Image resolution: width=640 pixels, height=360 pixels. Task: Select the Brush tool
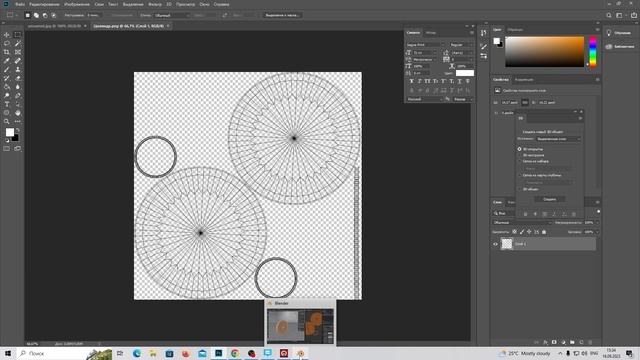[x=7, y=69]
